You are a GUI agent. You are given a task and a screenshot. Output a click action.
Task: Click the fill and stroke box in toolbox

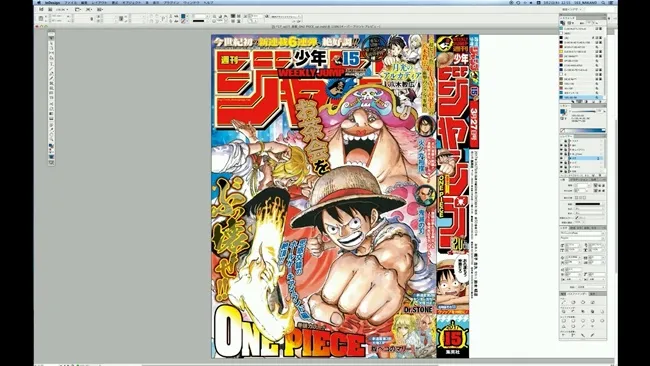tap(51, 146)
